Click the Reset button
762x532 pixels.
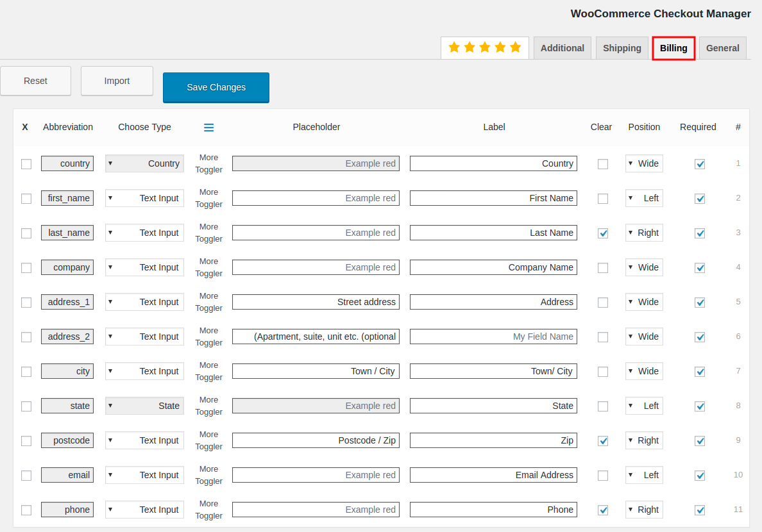click(x=35, y=81)
